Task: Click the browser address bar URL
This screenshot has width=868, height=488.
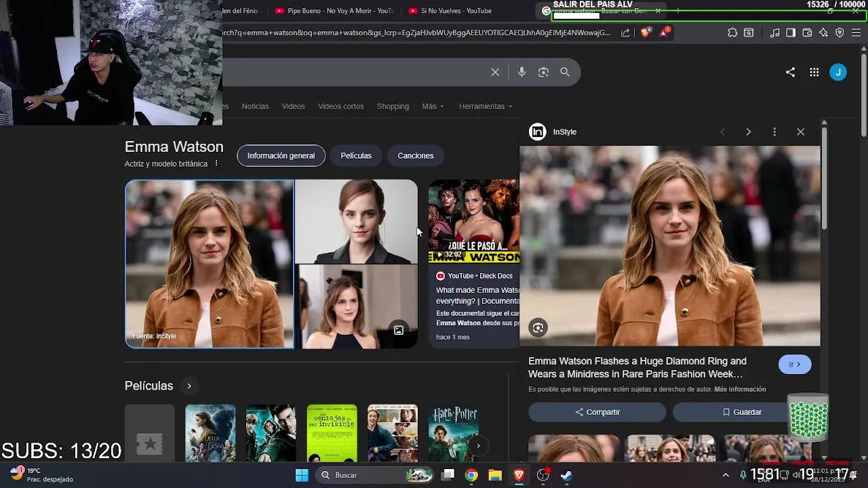Action: point(417,33)
